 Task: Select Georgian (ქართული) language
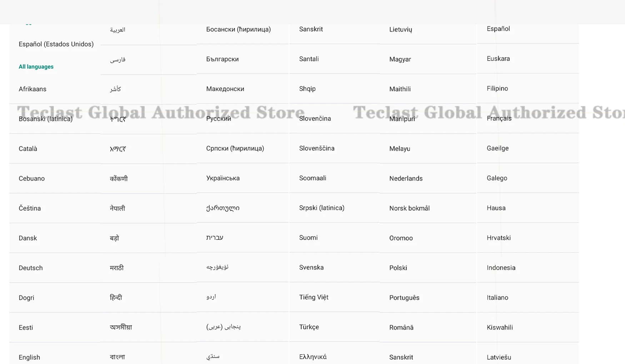pos(223,208)
